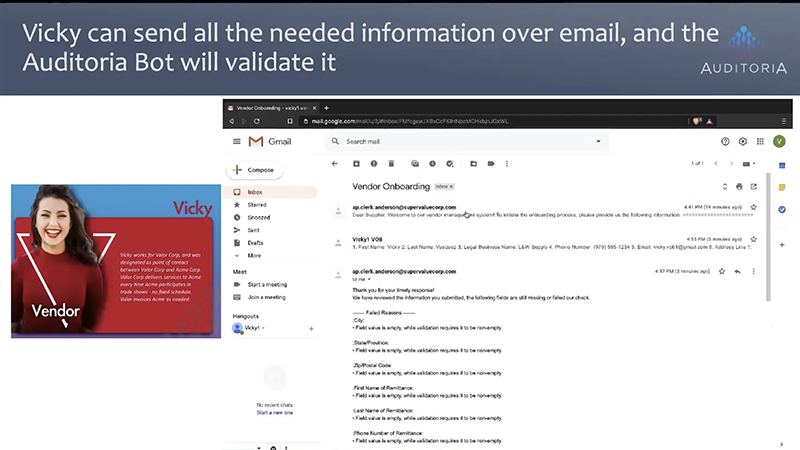800x450 pixels.
Task: Open the Inbox folder
Action: click(271, 192)
